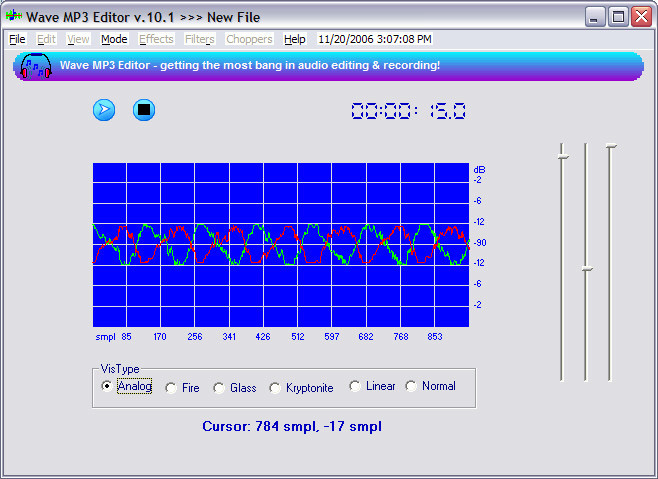
Task: Click the first vertical slider's handle
Action: pyautogui.click(x=563, y=156)
